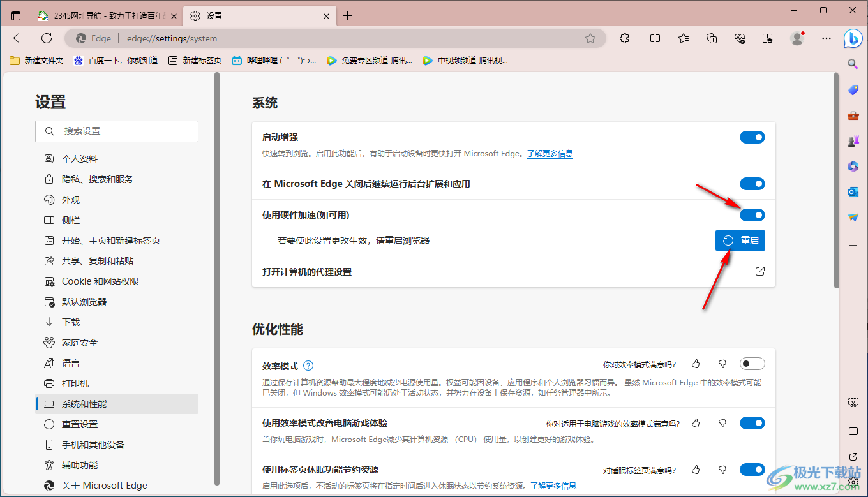The image size is (868, 497).
Task: Add a sidebar app with plus icon
Action: (x=853, y=245)
